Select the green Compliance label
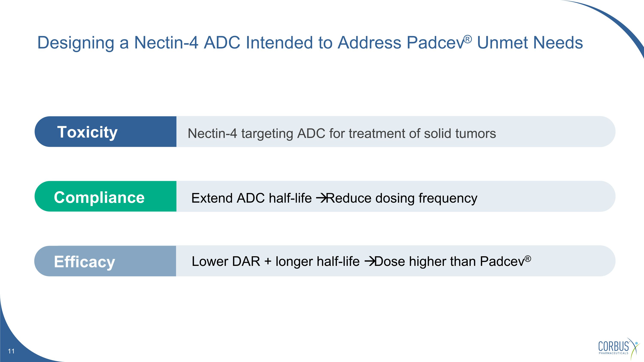Screen dimensions: 644x362 [x=105, y=197]
